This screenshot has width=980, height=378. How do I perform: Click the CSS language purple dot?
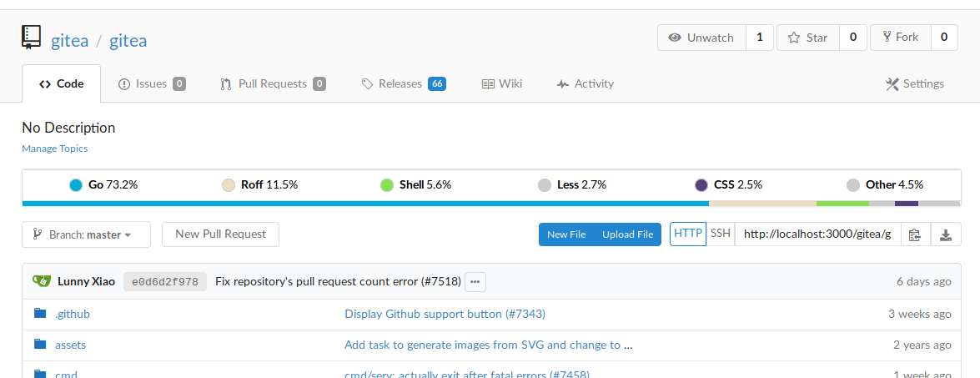(702, 185)
